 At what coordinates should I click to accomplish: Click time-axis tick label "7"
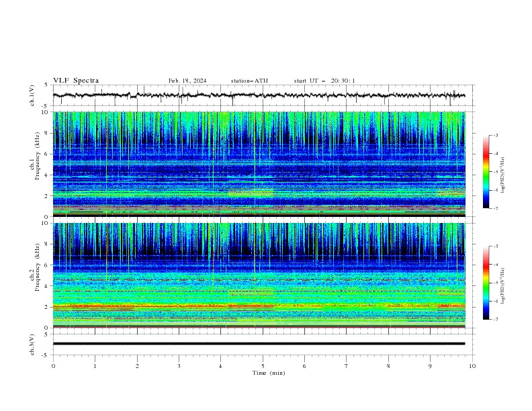click(347, 366)
